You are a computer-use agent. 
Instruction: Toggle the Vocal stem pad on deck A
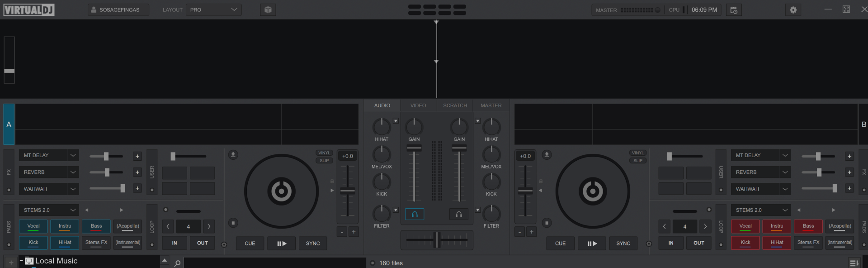point(33,226)
